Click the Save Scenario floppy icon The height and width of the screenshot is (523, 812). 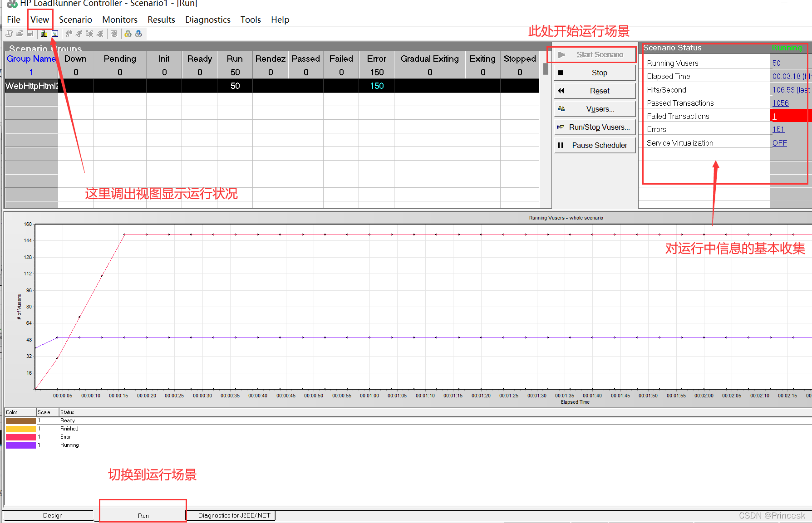tap(30, 34)
